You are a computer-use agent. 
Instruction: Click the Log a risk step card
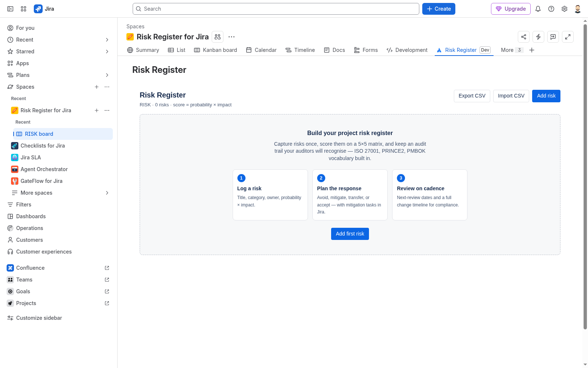pos(270,195)
